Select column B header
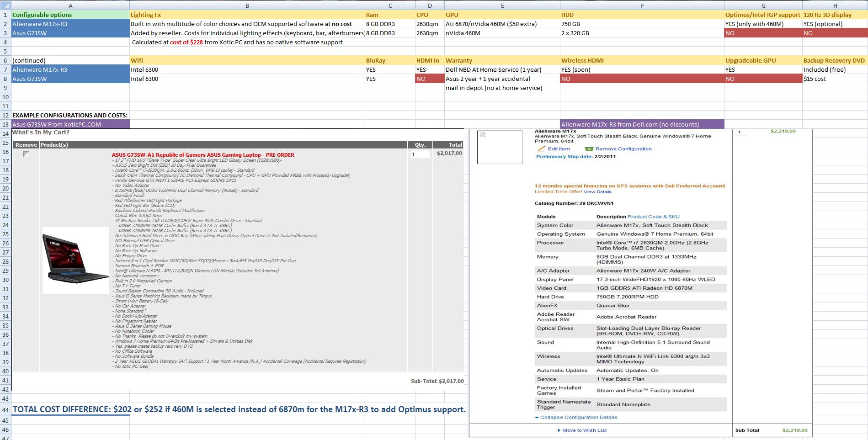This screenshot has height=440, width=868. (x=247, y=5)
